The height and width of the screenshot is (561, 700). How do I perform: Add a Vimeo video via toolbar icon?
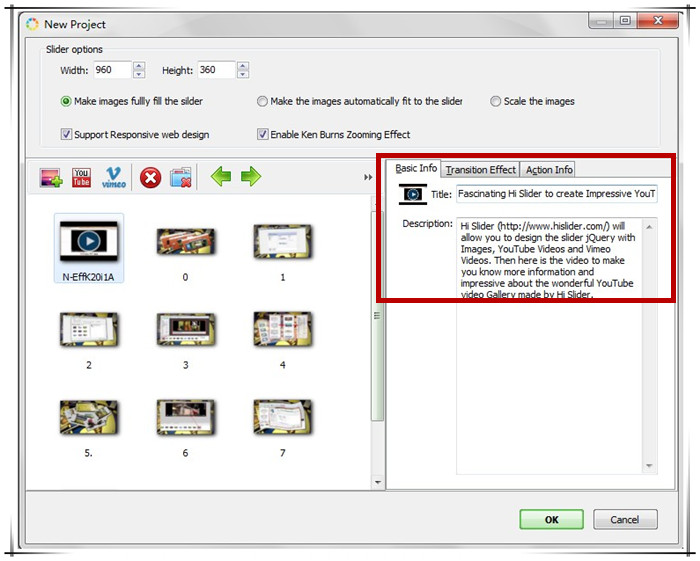114,178
